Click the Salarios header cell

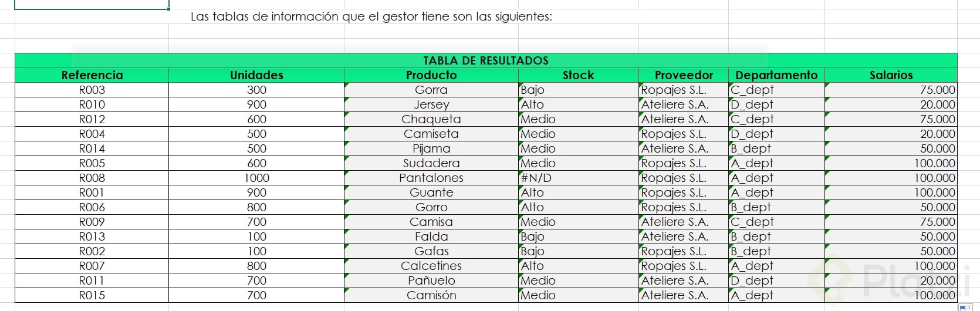click(x=891, y=75)
